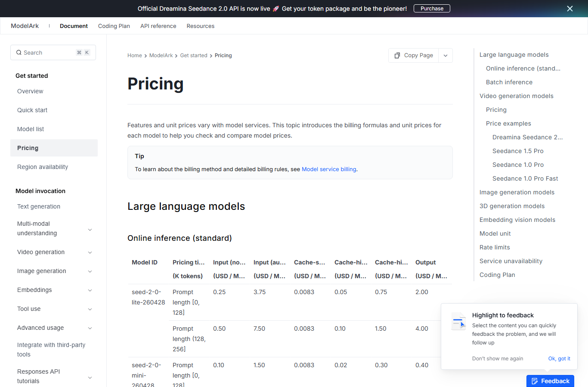This screenshot has width=588, height=387.
Task: Click seed-2-0-lite-260428 model cell
Action: [149, 297]
